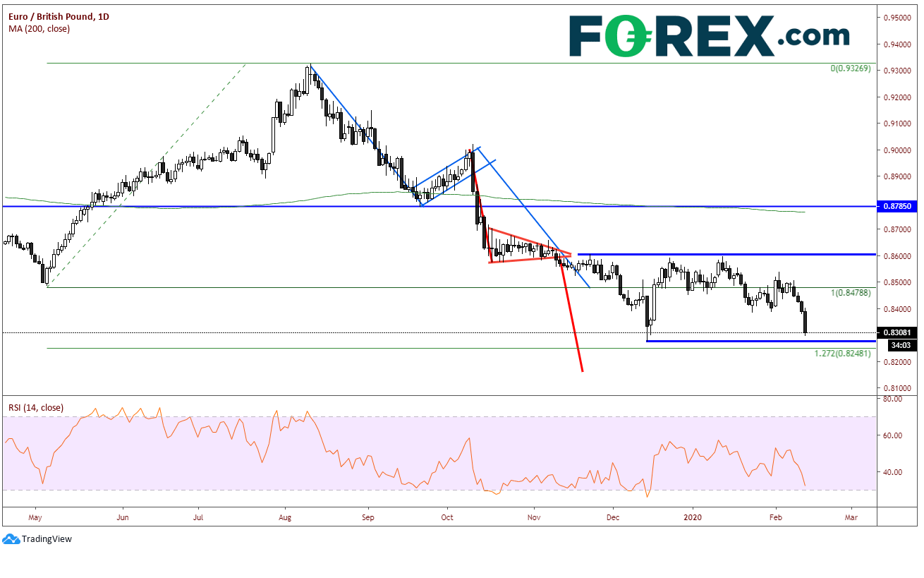Viewport: 924px width, 578px height.
Task: Click the RSI (14, close) indicator label
Action: (x=36, y=408)
